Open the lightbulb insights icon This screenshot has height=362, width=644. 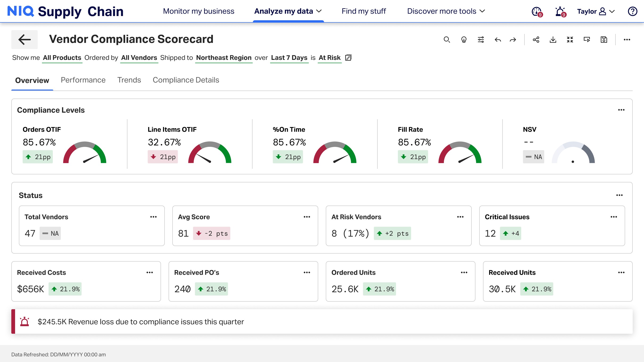point(464,40)
